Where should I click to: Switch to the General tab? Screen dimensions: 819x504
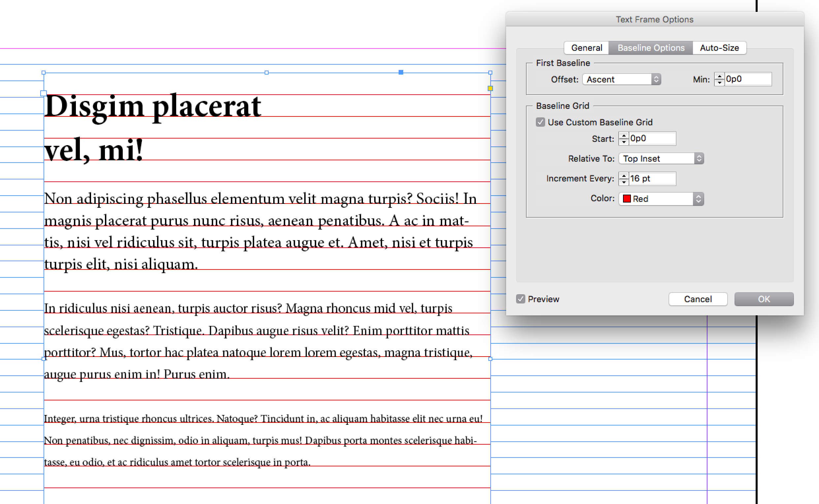click(586, 48)
